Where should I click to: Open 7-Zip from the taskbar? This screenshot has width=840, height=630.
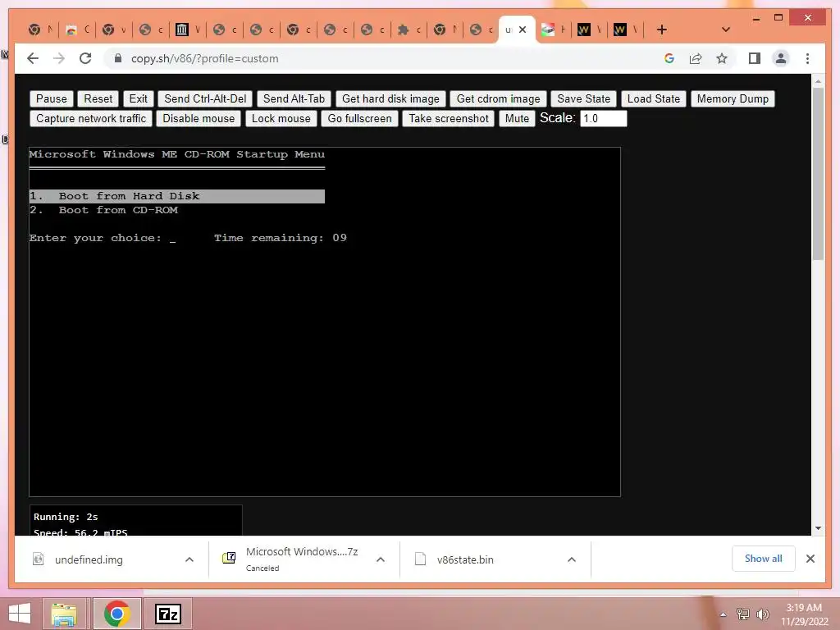pyautogui.click(x=167, y=614)
